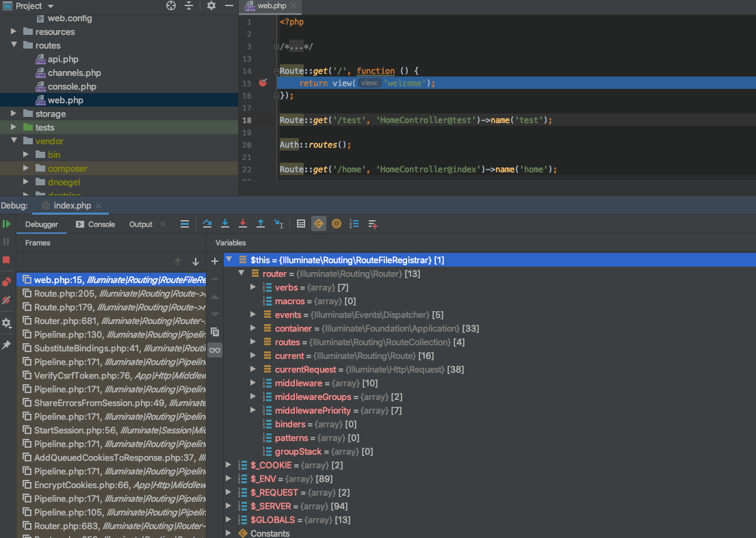The width and height of the screenshot is (756, 538).
Task: Run execution to cursor position
Action: pos(278,224)
